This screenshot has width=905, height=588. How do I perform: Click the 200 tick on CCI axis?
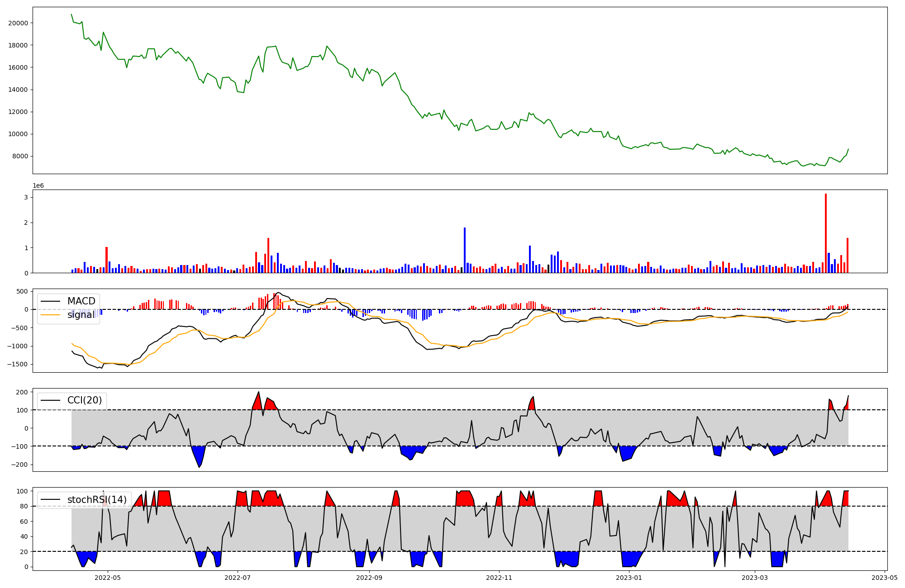coord(23,392)
